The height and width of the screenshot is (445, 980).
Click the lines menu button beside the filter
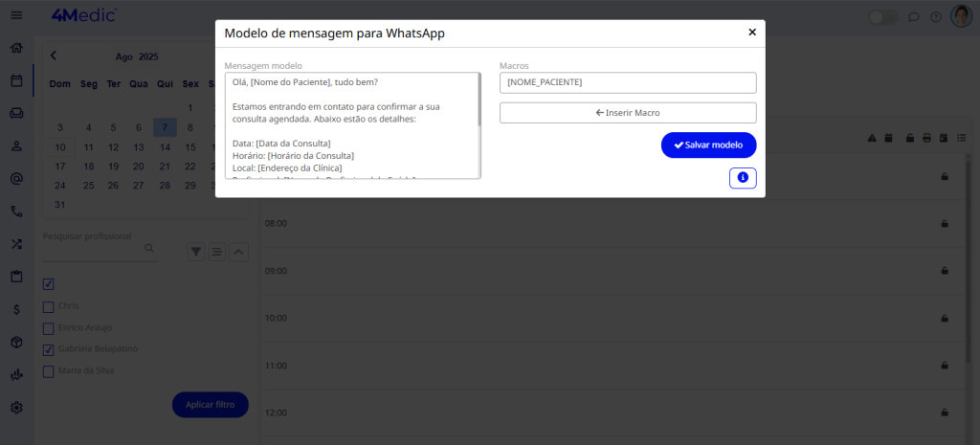point(217,252)
